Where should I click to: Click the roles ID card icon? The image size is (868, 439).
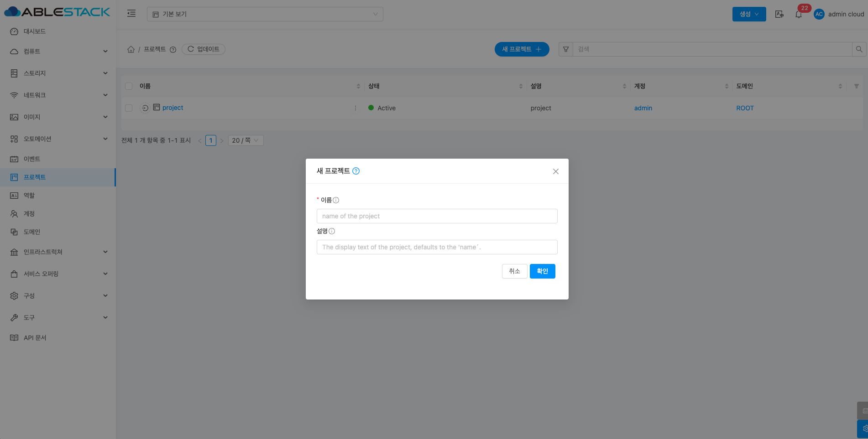pyautogui.click(x=14, y=196)
